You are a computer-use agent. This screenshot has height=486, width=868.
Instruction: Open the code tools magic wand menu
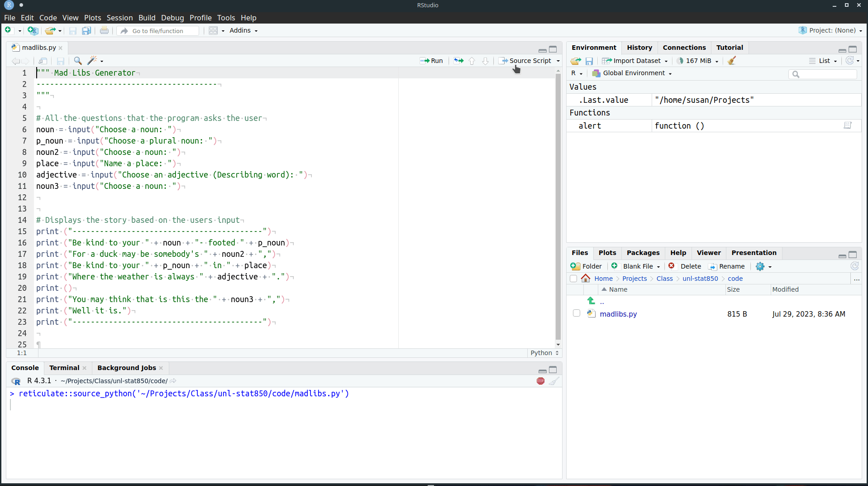[x=93, y=60]
